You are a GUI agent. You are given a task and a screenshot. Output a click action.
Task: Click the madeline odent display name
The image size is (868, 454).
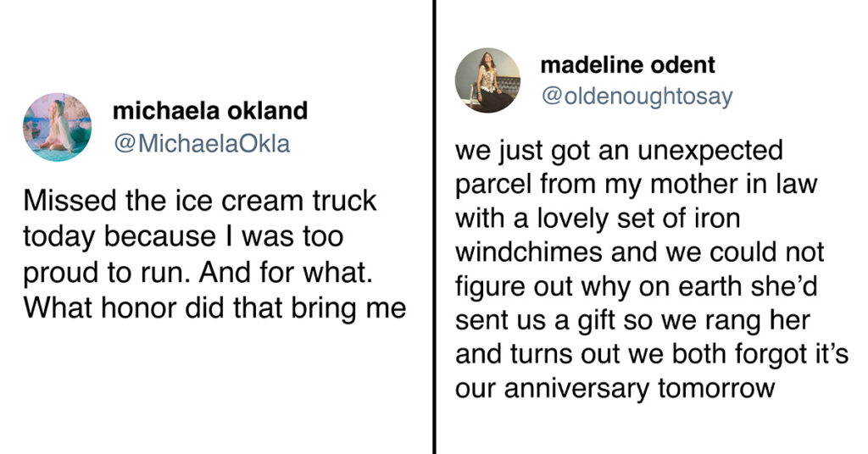[628, 65]
